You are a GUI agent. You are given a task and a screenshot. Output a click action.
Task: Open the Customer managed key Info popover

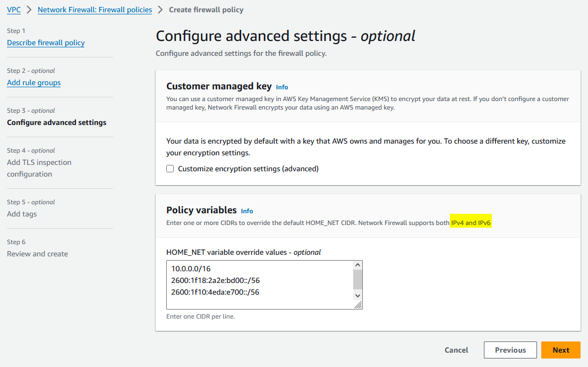[282, 87]
